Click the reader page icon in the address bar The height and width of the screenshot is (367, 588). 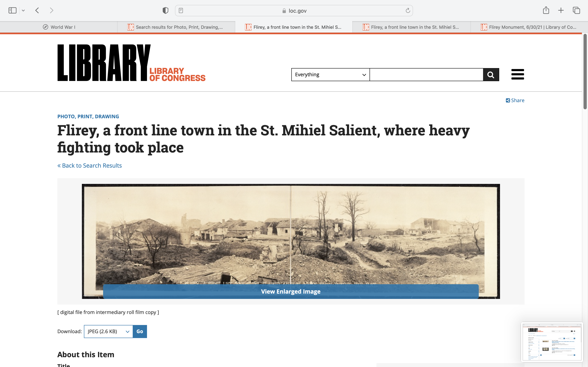[181, 10]
